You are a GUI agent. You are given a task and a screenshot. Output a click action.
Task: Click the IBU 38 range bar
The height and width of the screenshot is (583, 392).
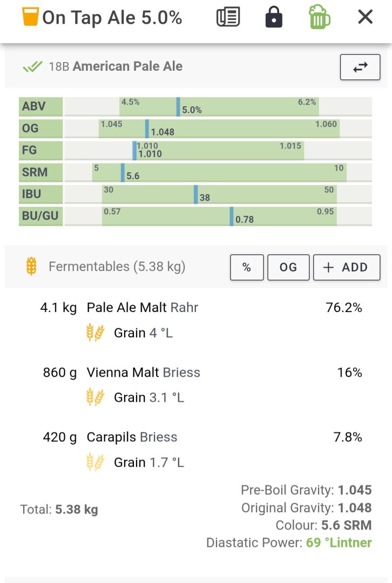point(218,194)
